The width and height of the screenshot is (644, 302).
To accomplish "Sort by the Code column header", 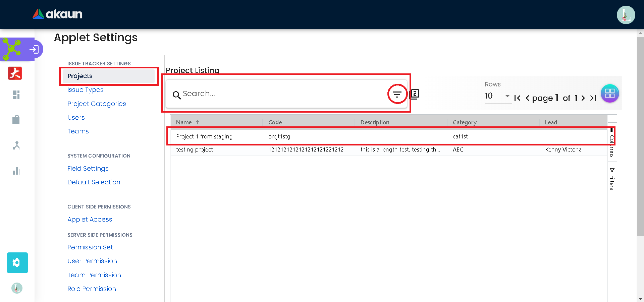I will 309,122.
